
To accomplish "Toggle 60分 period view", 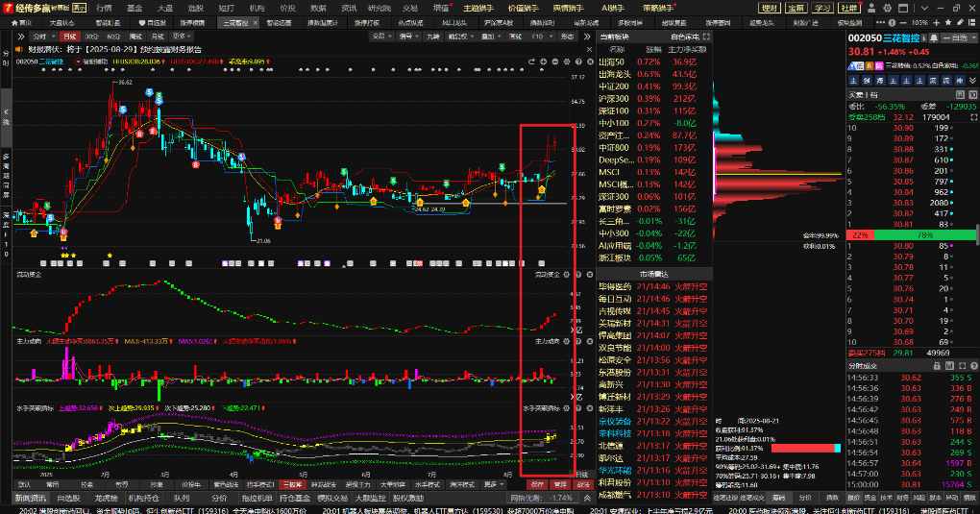I will (x=113, y=37).
